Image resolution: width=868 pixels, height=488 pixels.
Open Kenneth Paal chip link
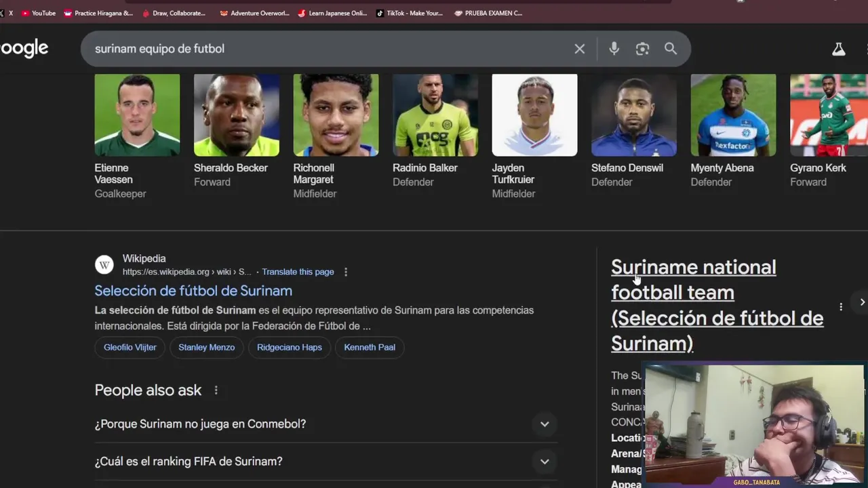point(370,347)
